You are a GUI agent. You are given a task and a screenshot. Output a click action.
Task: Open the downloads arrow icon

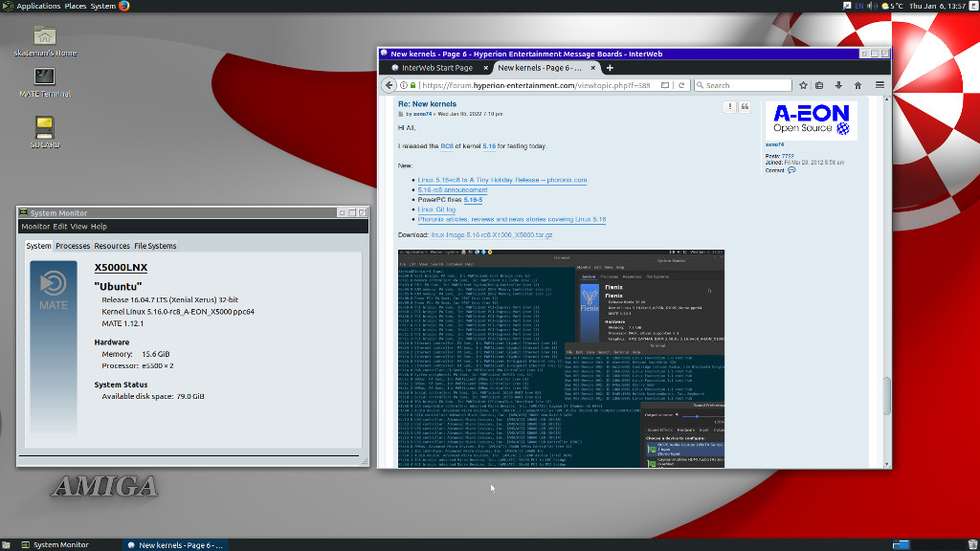838,85
